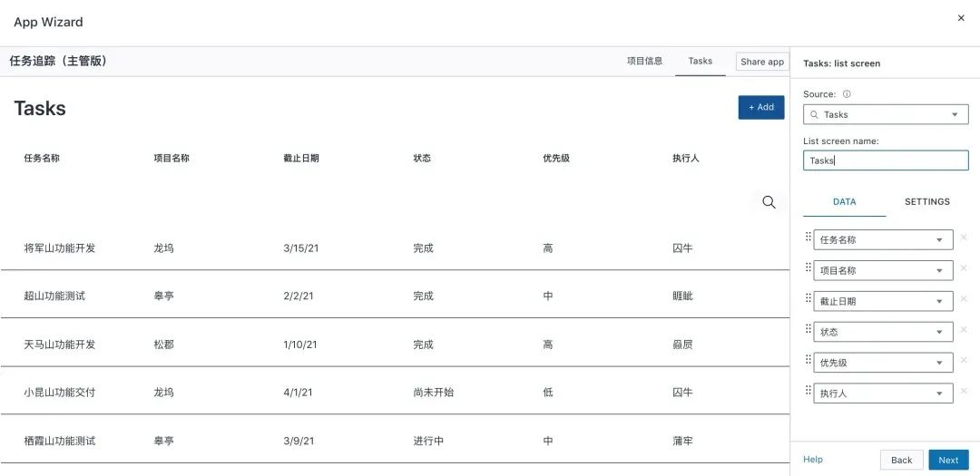Click the 执行人 column header
This screenshot has height=476, width=980.
tap(686, 158)
